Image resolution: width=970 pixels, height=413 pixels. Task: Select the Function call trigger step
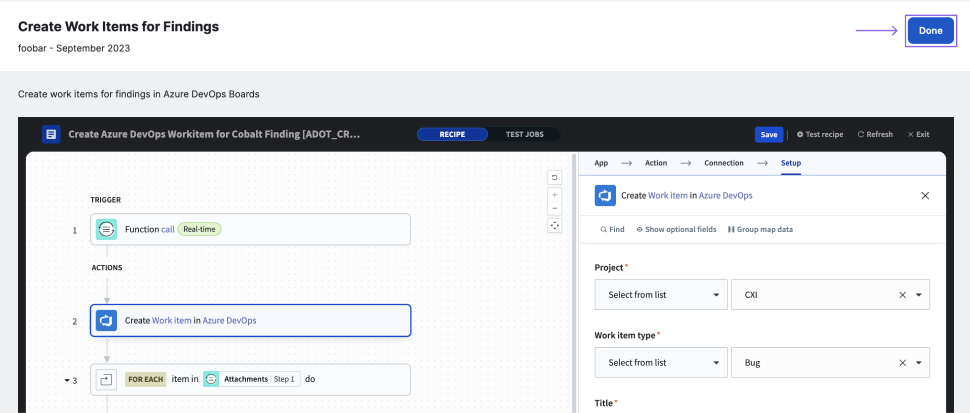[x=251, y=229]
